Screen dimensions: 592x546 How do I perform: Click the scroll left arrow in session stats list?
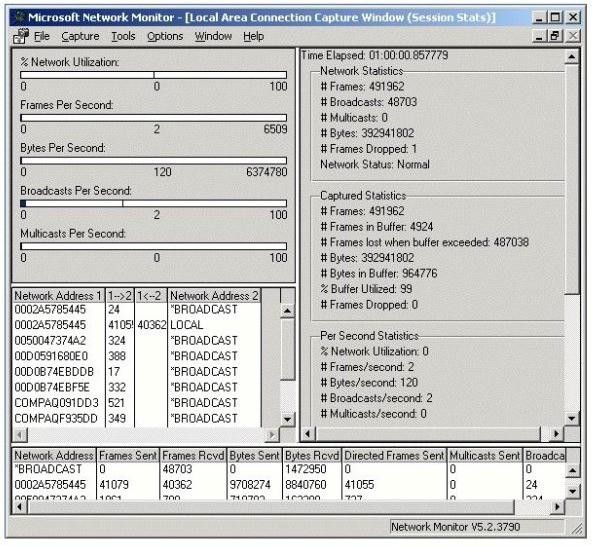(x=20, y=435)
